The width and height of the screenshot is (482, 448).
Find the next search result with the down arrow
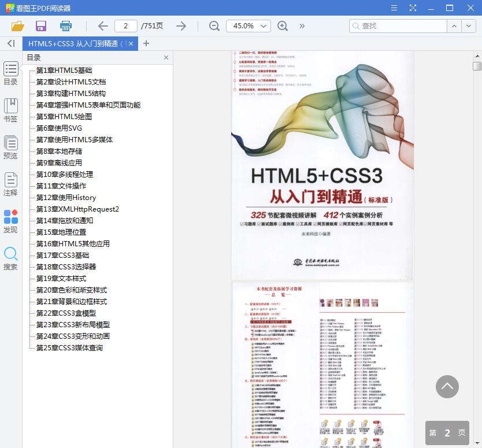coord(469,26)
